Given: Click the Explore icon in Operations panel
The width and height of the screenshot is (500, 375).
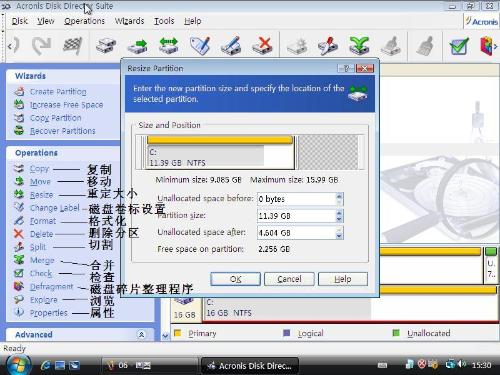Looking at the screenshot, I should (x=19, y=299).
